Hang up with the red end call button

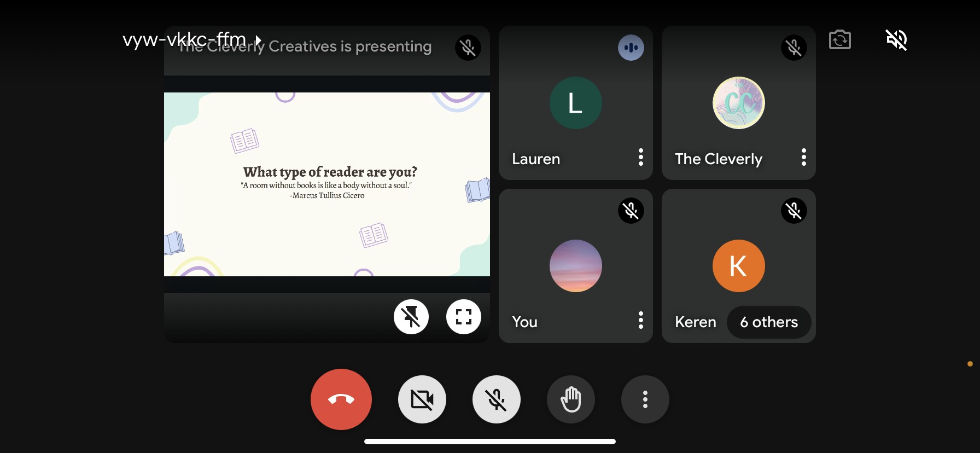pos(341,399)
